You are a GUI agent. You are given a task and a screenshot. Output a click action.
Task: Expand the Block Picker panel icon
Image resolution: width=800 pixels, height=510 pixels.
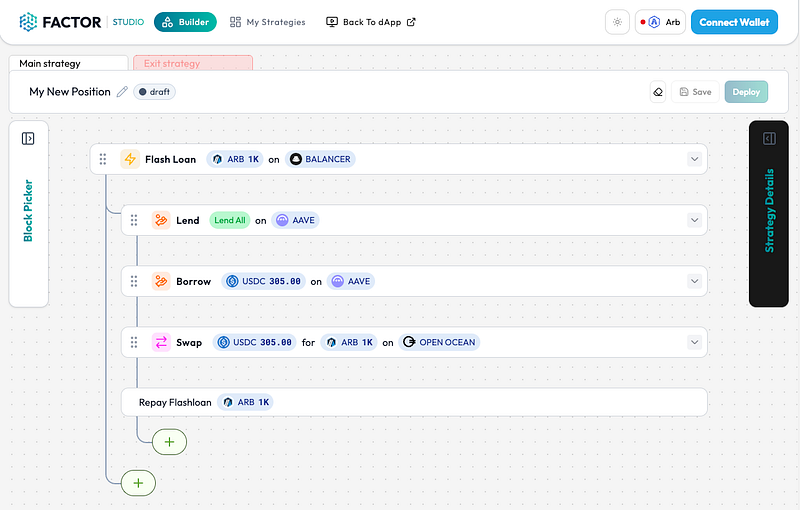[28, 138]
